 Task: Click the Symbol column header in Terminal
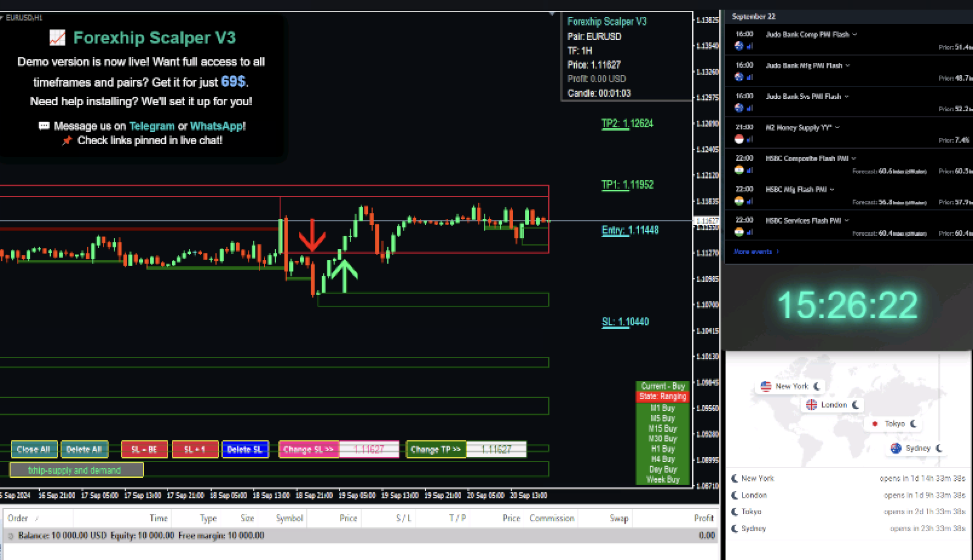(289, 518)
